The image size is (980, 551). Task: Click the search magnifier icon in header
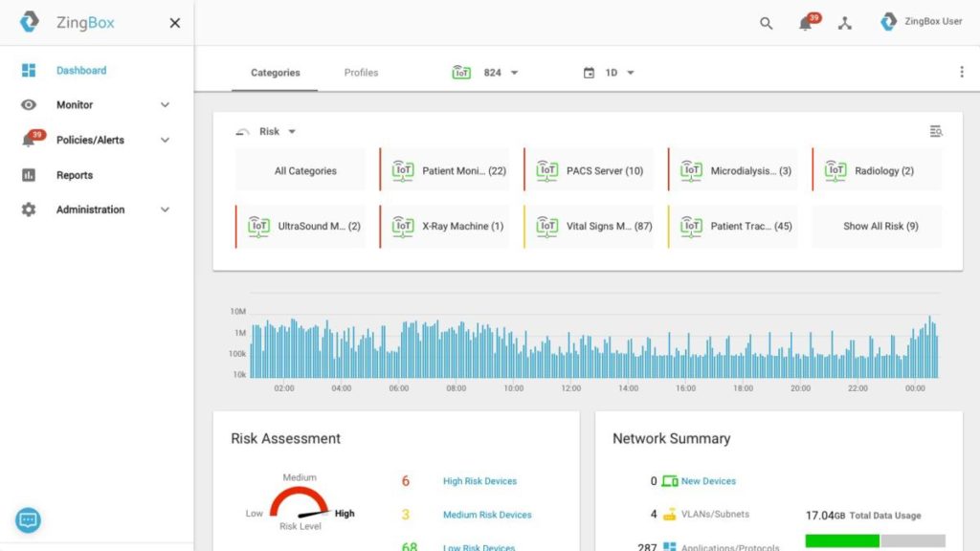pyautogui.click(x=766, y=24)
